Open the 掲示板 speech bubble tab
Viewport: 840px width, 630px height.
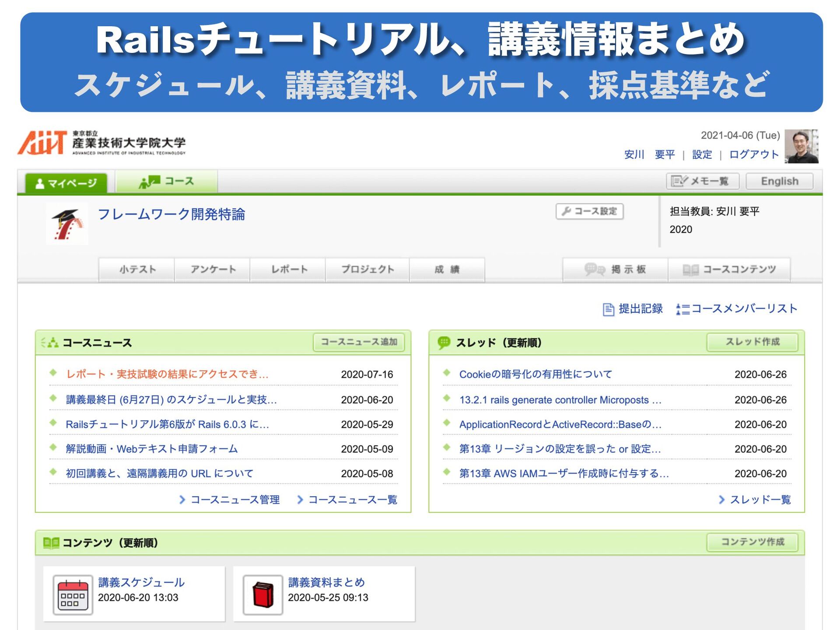pyautogui.click(x=615, y=269)
